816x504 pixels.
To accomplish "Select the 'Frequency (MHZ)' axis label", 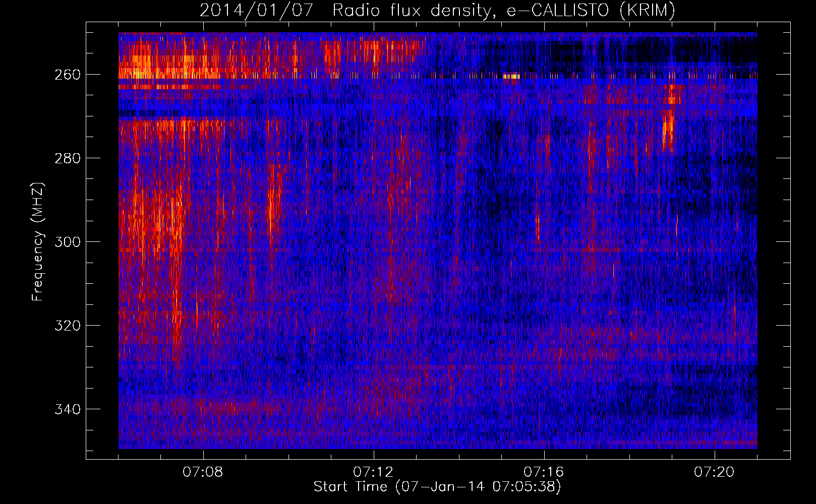I will (x=38, y=241).
